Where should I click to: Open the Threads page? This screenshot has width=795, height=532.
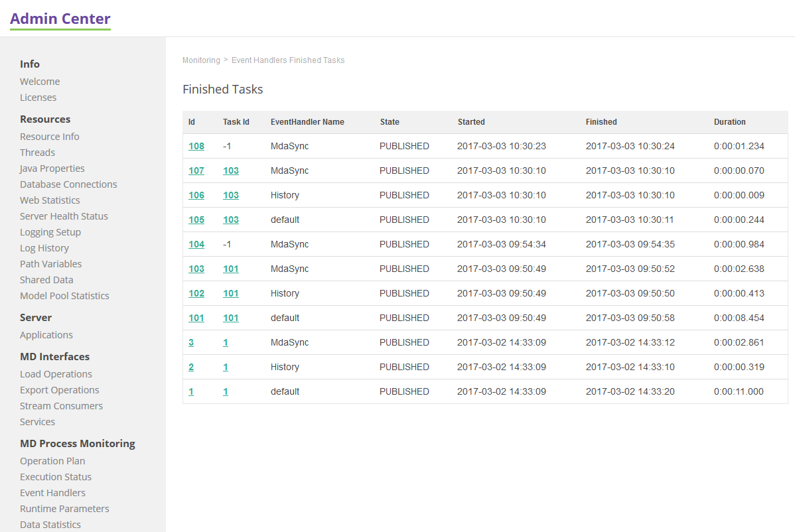pos(37,153)
